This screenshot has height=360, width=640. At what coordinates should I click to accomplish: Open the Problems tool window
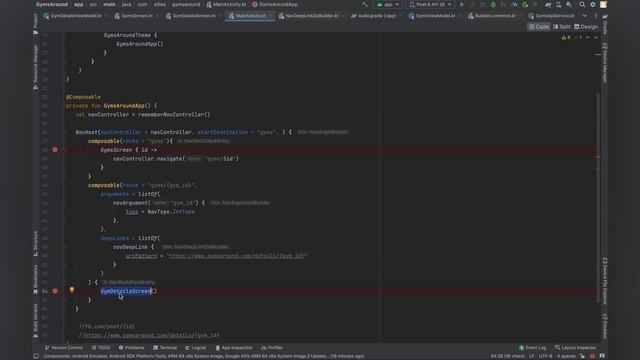[131, 348]
